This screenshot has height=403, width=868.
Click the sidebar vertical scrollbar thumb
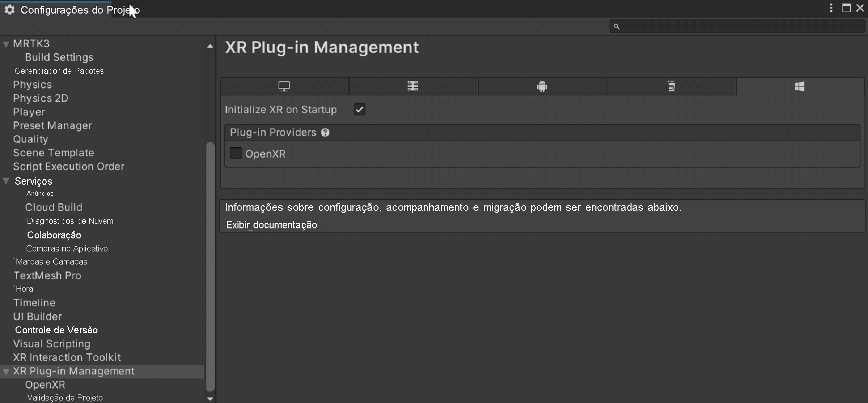[x=210, y=266]
